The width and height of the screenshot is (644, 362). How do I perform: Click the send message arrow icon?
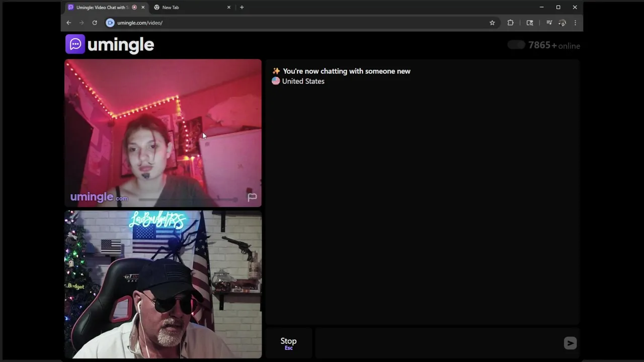click(570, 343)
